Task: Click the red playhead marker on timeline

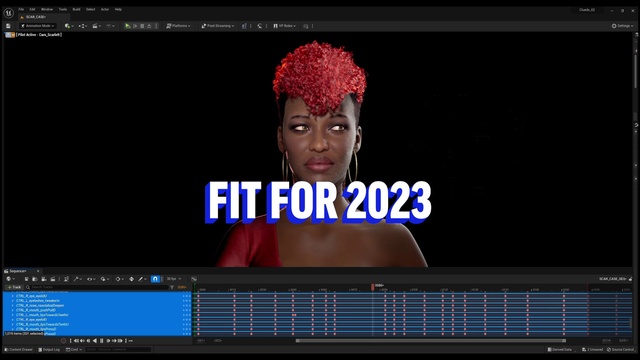Action: (373, 287)
